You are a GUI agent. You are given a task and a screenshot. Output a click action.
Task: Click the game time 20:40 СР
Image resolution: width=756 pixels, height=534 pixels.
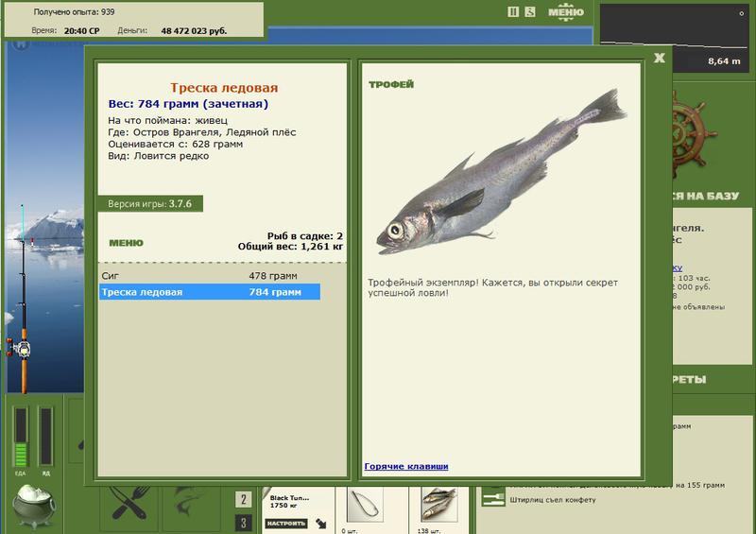click(x=81, y=30)
